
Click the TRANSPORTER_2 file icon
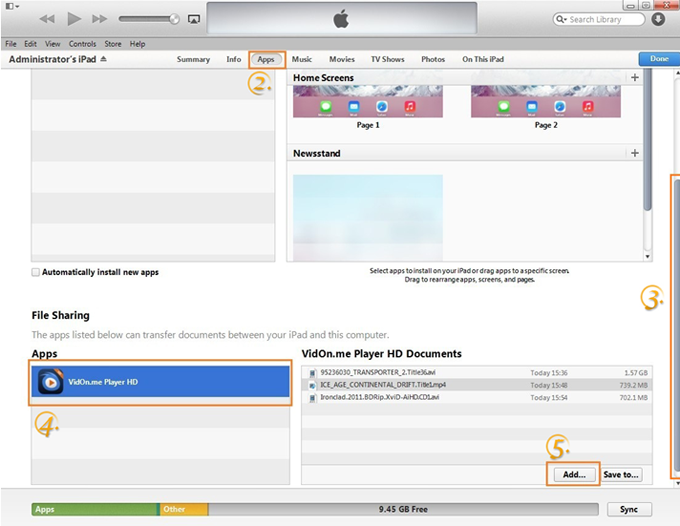tap(312, 373)
